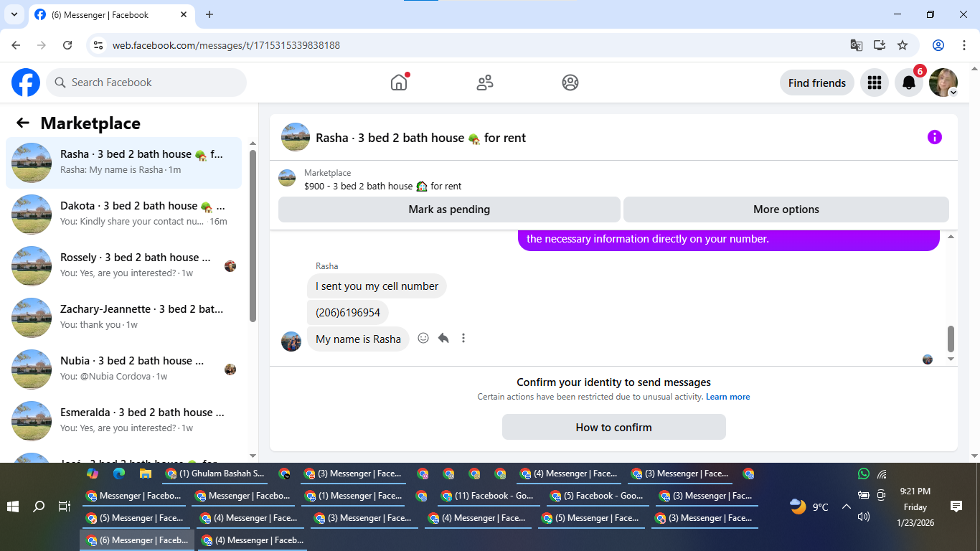The width and height of the screenshot is (980, 551).
Task: Click the install app icon in address bar
Action: click(880, 45)
